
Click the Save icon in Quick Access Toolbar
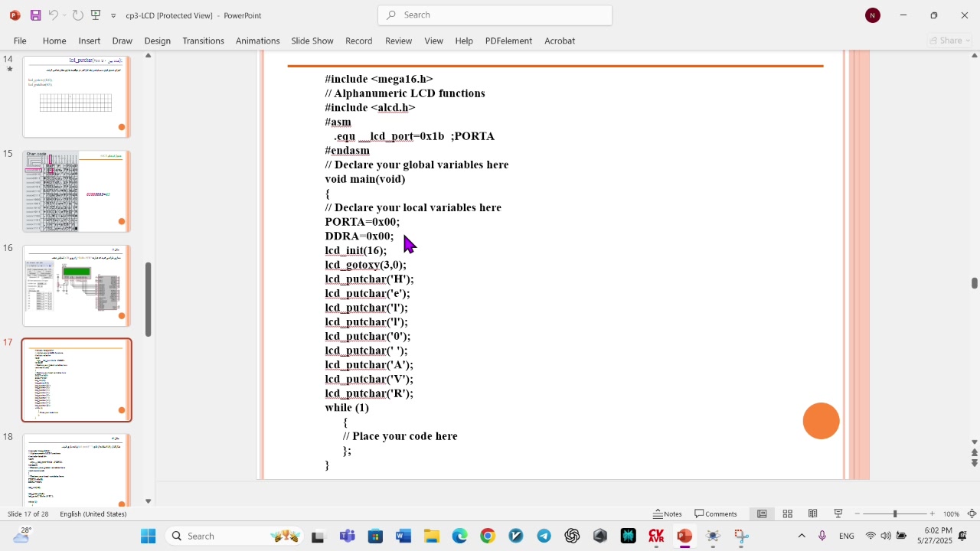[35, 15]
